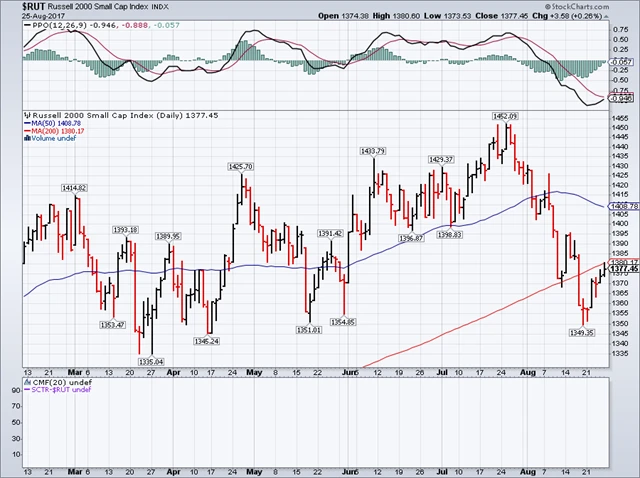Click the small up arrow after Chg
The height and width of the screenshot is (478, 640).
[x=606, y=16]
